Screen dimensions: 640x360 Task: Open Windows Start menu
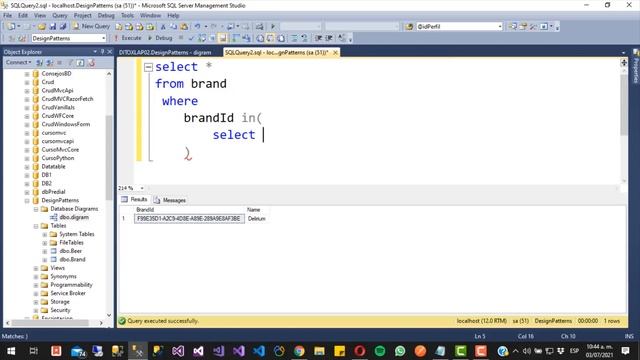(x=11, y=351)
